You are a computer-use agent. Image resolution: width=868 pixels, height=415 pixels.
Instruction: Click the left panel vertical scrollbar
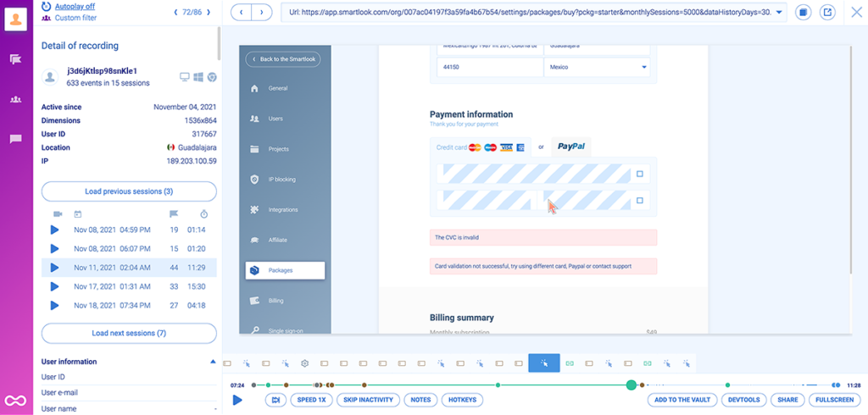pos(220,43)
